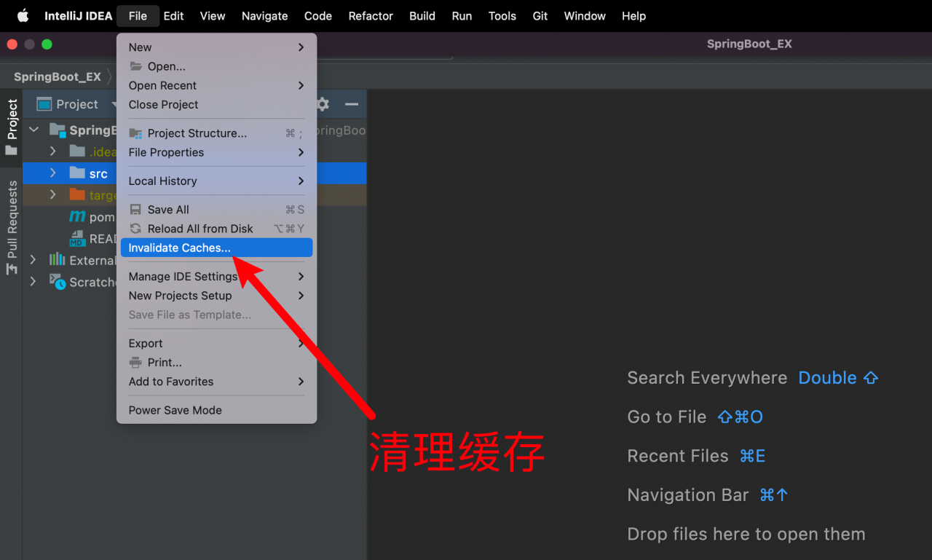This screenshot has height=560, width=932.
Task: Open the Run menu
Action: pos(462,15)
